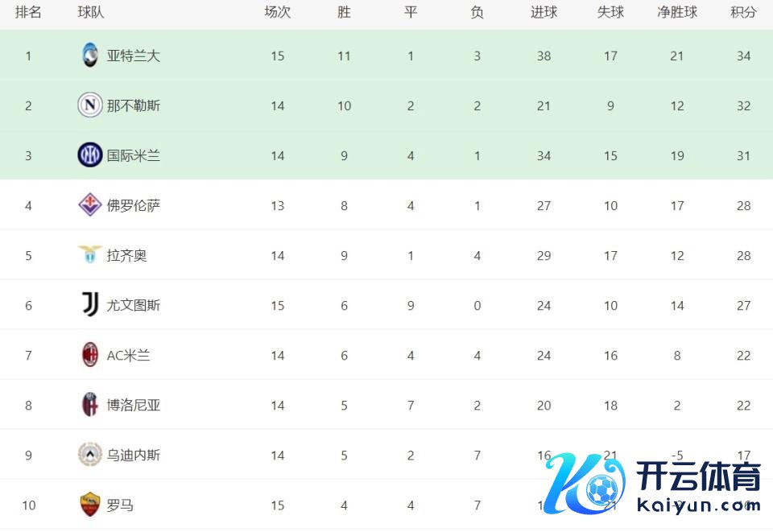Click the Atalanta team crest icon
The image size is (773, 532).
coord(89,56)
